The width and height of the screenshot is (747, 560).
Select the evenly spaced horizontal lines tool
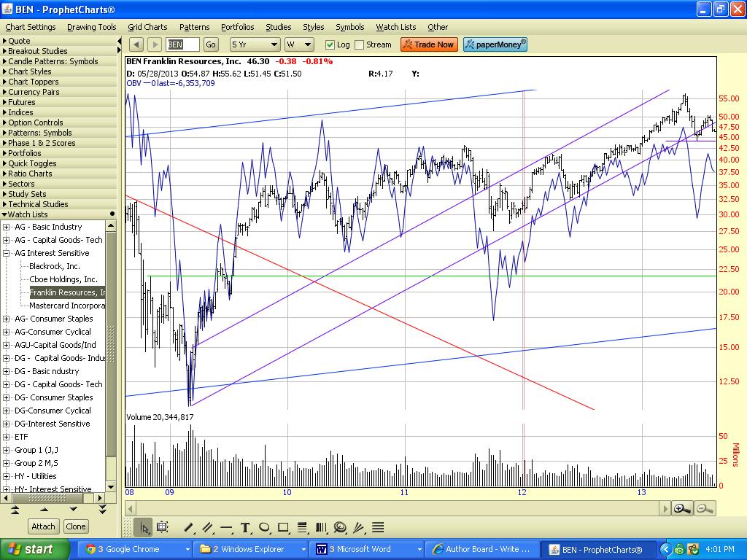coord(378,527)
